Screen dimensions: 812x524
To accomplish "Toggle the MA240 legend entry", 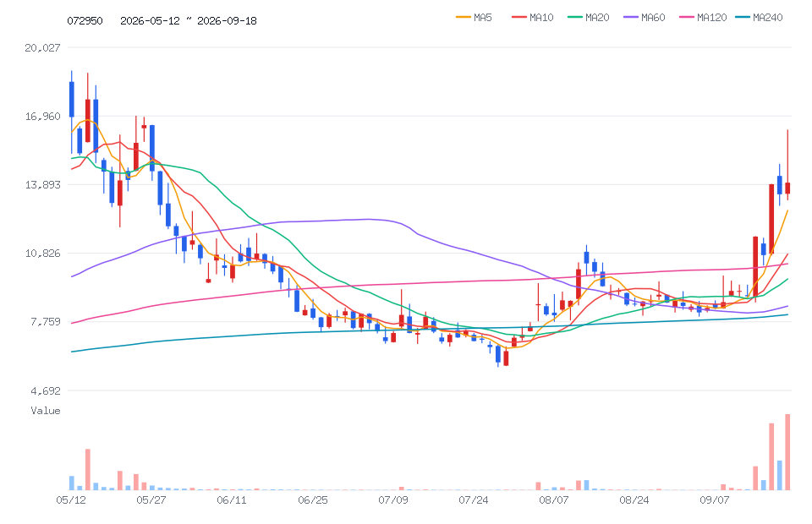I will point(760,18).
